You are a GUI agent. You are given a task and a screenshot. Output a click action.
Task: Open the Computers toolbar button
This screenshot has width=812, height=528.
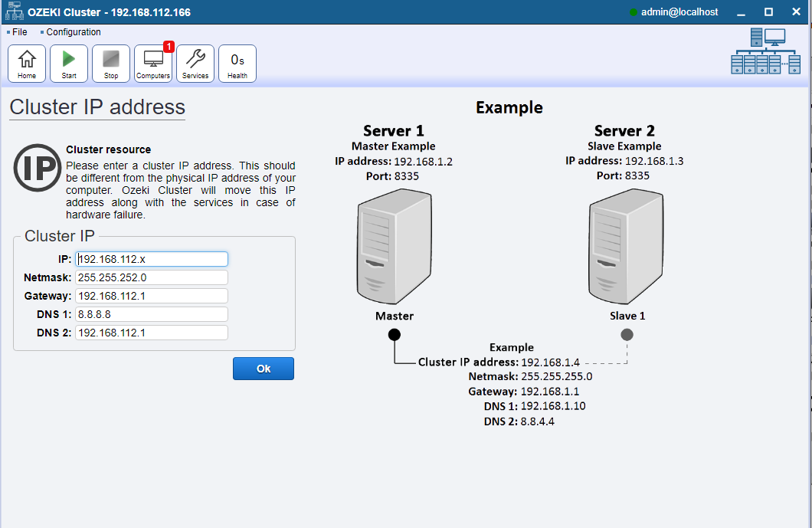pos(153,64)
